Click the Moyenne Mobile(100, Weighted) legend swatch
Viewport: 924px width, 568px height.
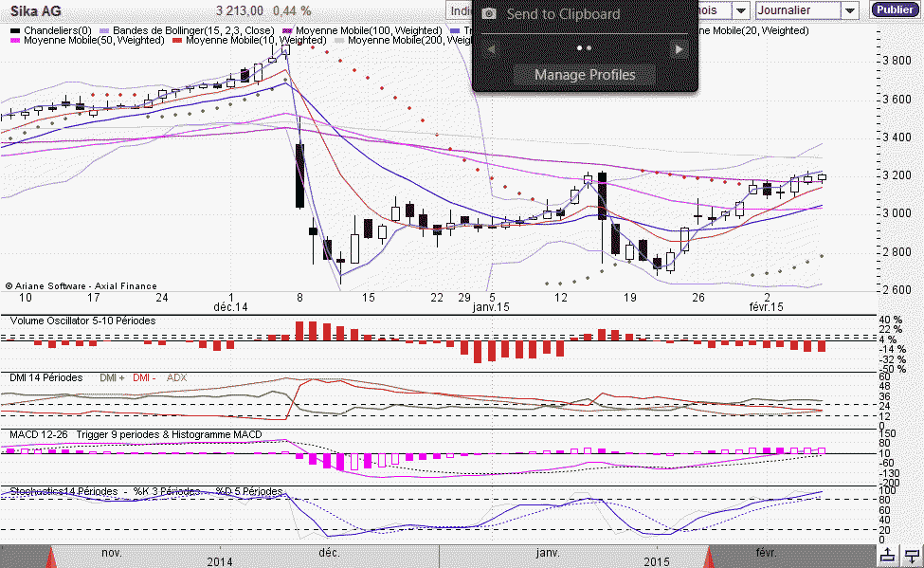click(287, 30)
